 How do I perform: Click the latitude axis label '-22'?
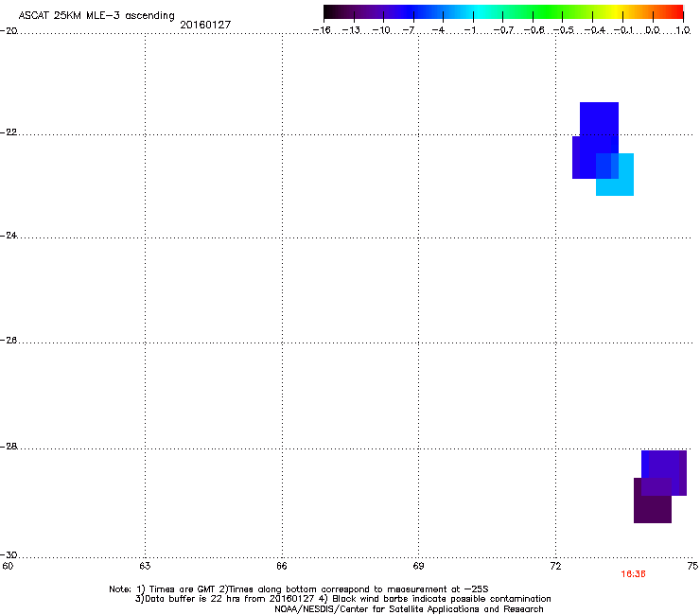point(9,132)
